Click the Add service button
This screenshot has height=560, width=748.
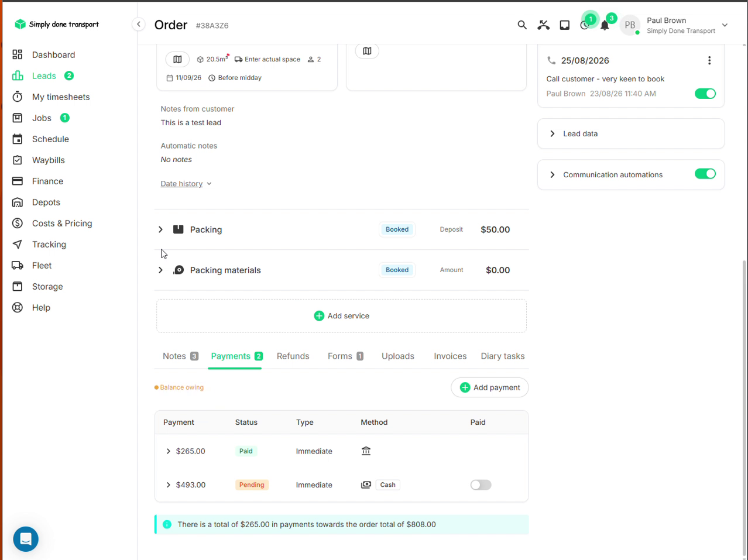(341, 316)
